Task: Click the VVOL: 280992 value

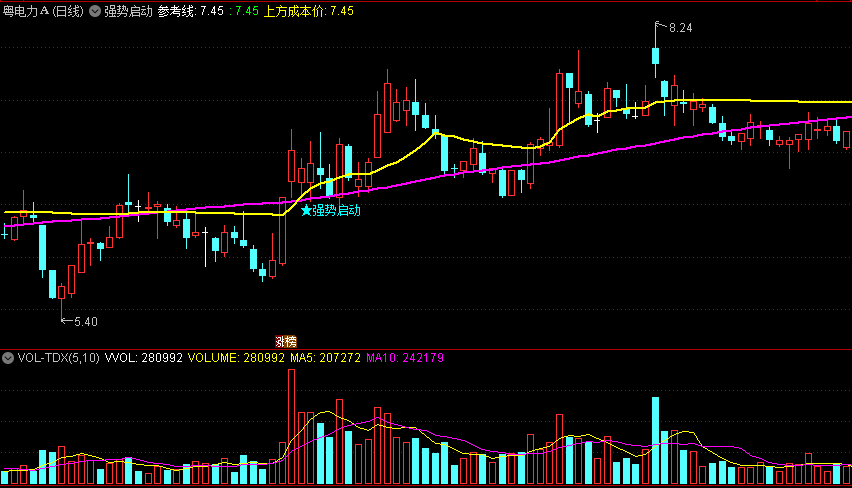Action: pos(143,358)
